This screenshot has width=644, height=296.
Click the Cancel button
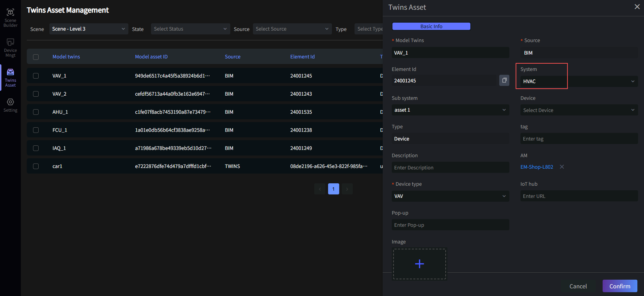[578, 286]
